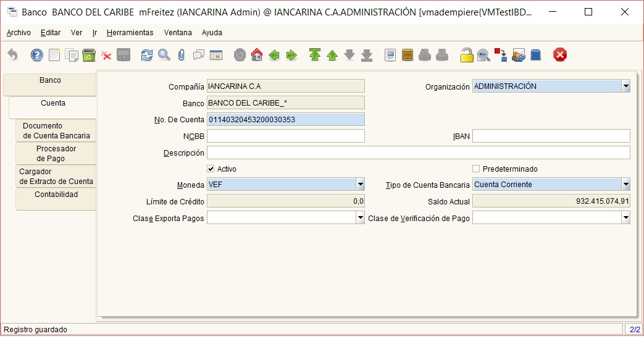644x352 pixels.
Task: Open chat speech bubbles icon
Action: pyautogui.click(x=199, y=54)
